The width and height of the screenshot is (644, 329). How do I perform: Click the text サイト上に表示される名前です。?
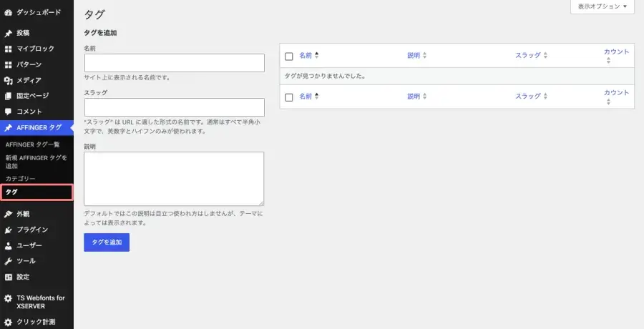pyautogui.click(x=127, y=78)
